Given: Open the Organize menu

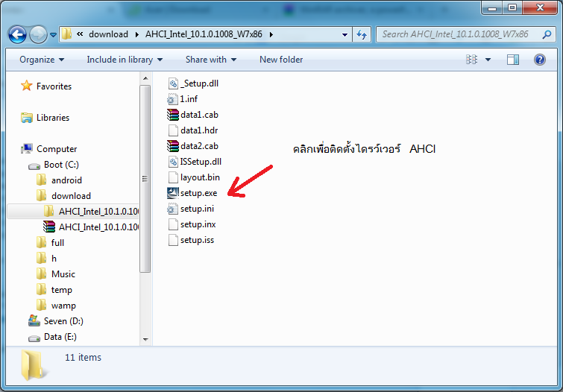Looking at the screenshot, I should click(x=42, y=60).
